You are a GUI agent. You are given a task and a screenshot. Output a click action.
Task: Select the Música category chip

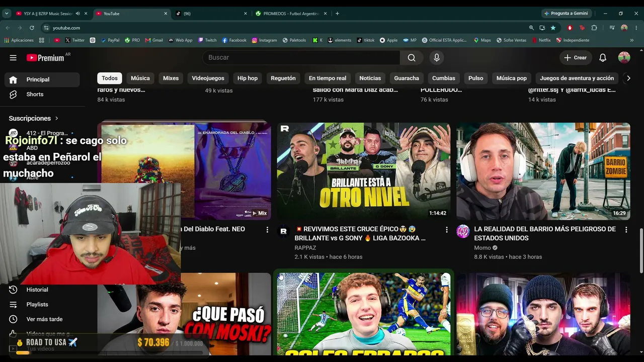coord(140,78)
